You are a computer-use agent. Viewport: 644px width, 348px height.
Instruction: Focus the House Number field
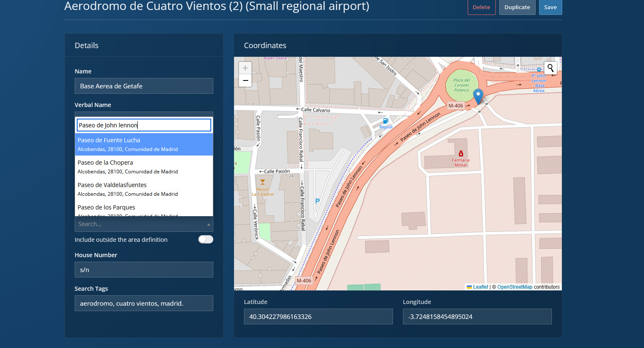pyautogui.click(x=144, y=270)
